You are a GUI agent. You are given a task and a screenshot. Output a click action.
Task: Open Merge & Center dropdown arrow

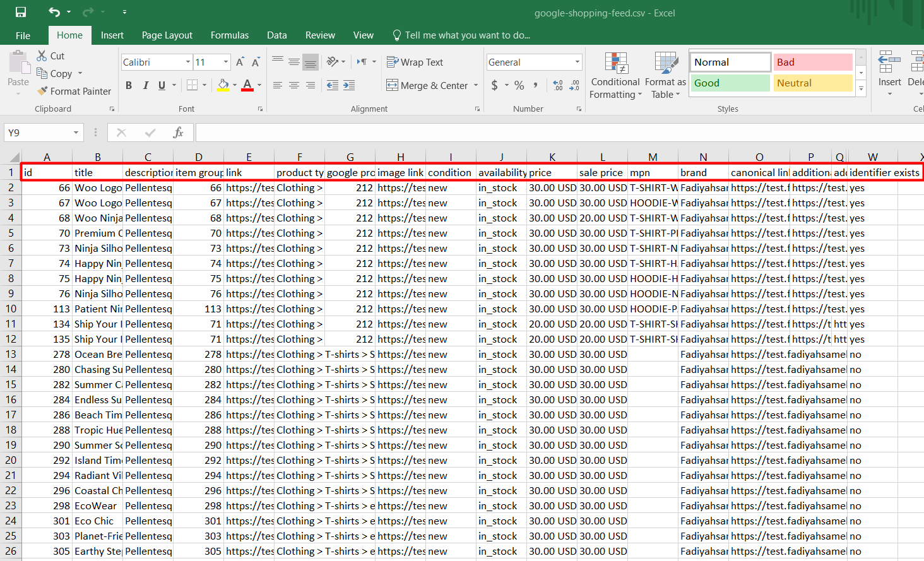[x=476, y=85]
